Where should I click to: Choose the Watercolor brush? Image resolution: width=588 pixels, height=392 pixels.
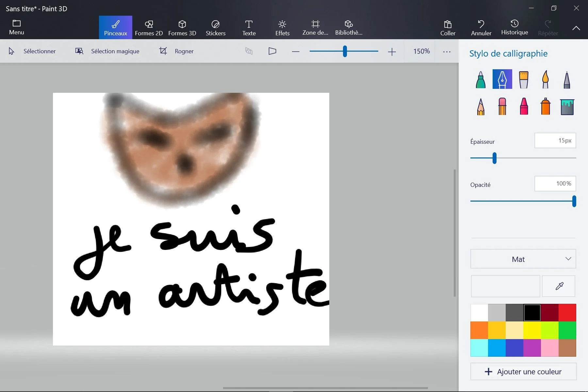(x=545, y=79)
